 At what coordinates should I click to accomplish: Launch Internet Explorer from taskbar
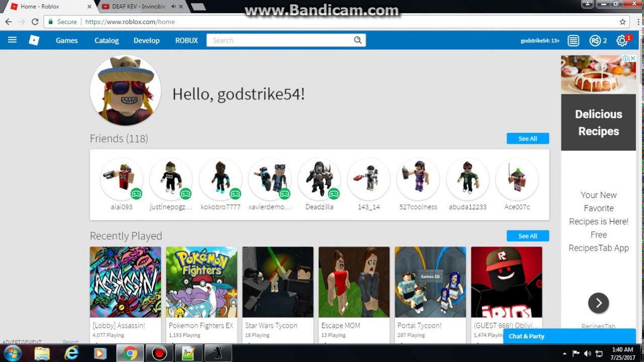point(71,353)
